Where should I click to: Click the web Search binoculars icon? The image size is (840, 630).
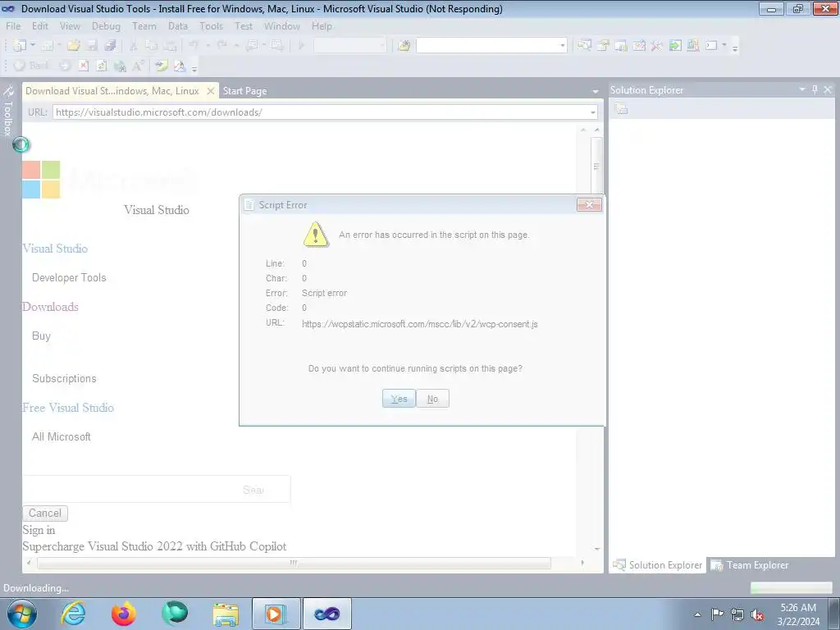[120, 66]
